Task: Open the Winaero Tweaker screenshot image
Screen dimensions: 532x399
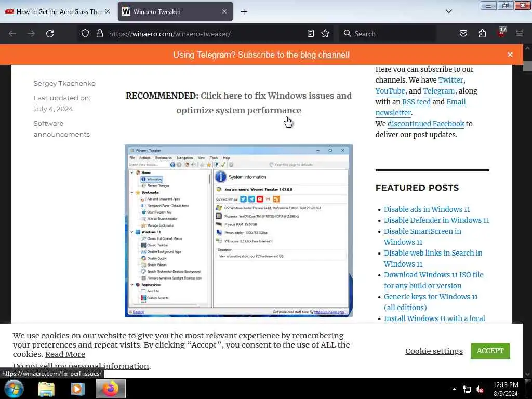Action: (238, 231)
